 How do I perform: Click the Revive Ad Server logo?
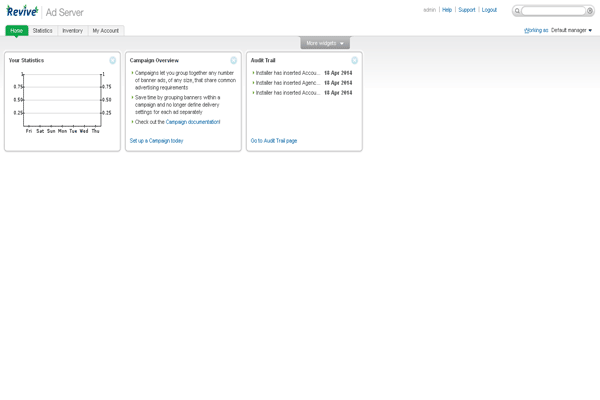[45, 11]
